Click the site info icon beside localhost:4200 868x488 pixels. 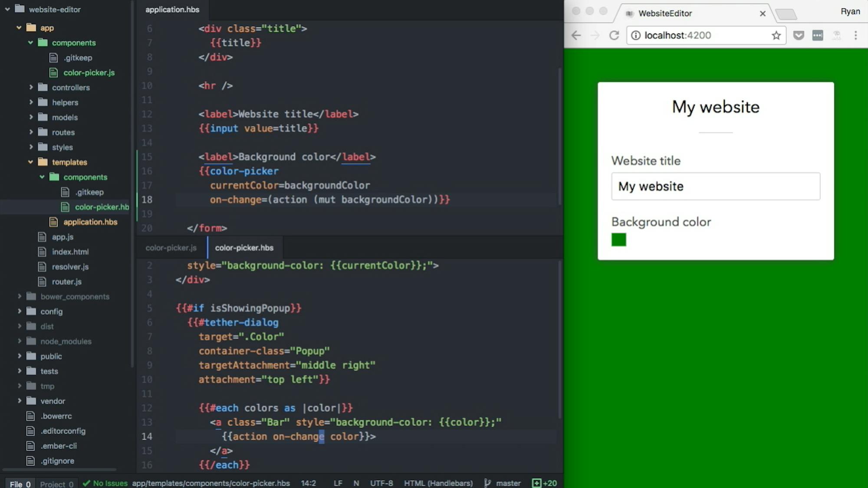click(636, 35)
